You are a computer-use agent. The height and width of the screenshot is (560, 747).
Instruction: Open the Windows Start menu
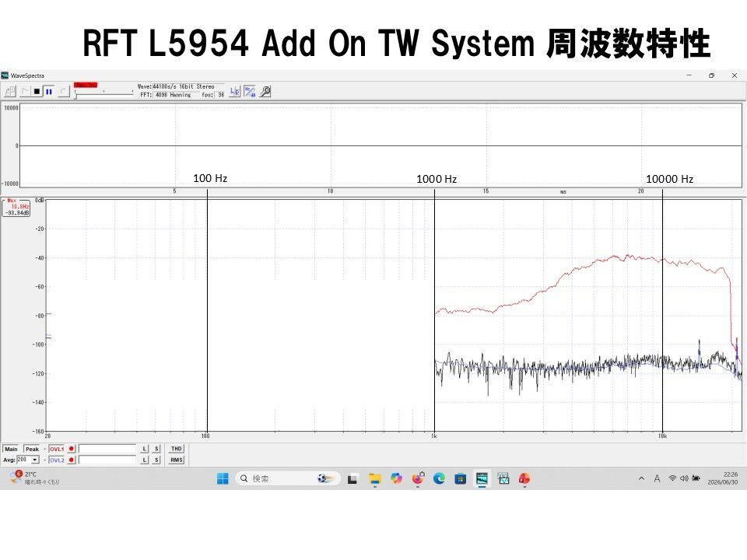223,478
